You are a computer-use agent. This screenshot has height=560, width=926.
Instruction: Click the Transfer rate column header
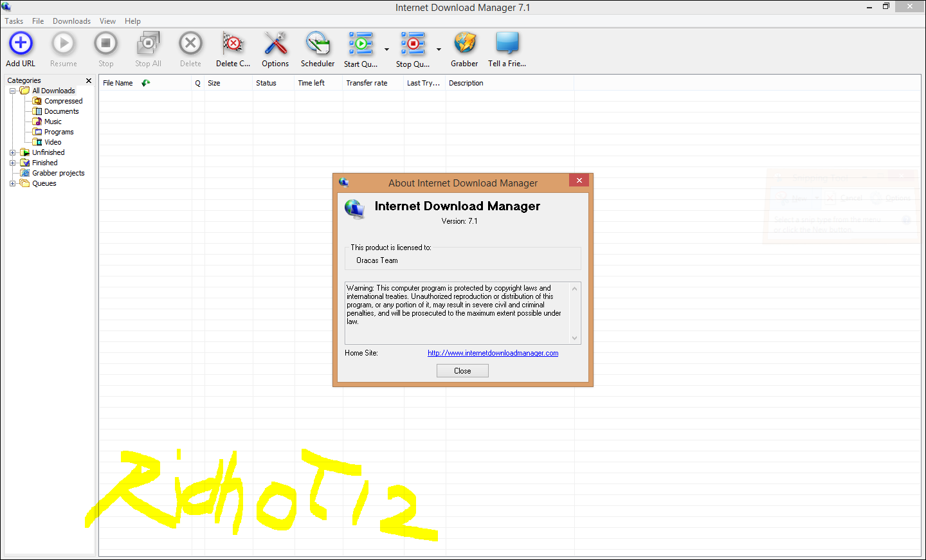373,83
